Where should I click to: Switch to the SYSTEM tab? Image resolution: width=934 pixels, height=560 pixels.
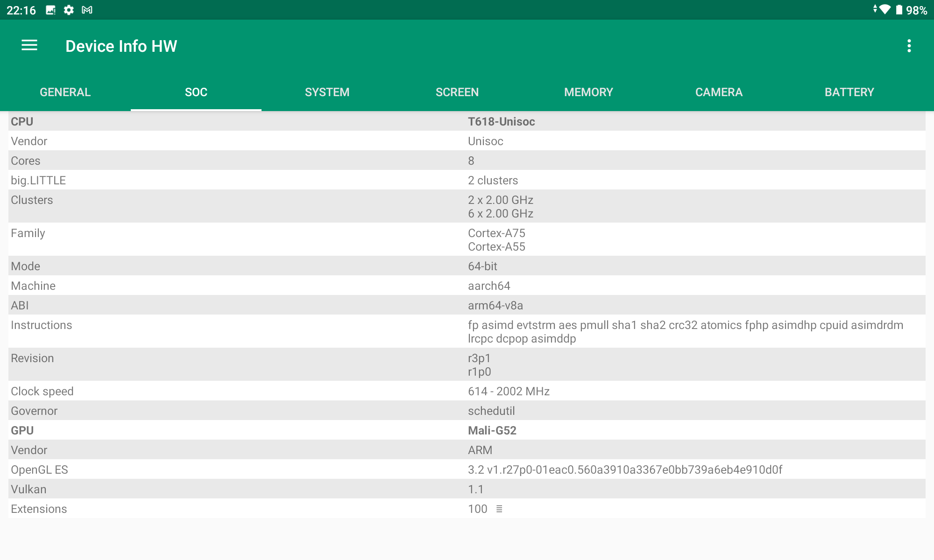click(327, 92)
